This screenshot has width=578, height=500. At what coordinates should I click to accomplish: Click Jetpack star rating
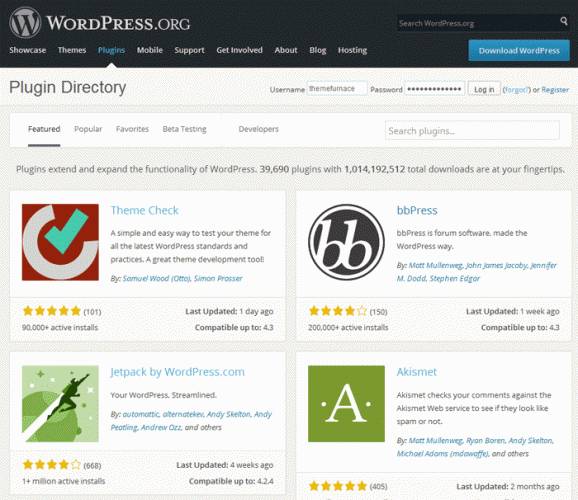tap(52, 464)
